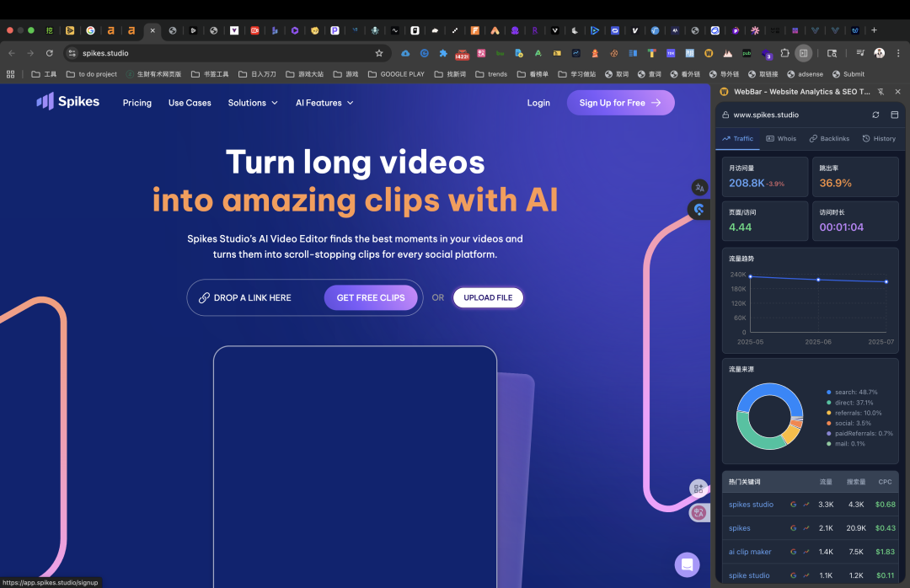This screenshot has width=910, height=588.
Task: Go back in browser history
Action: click(x=12, y=53)
